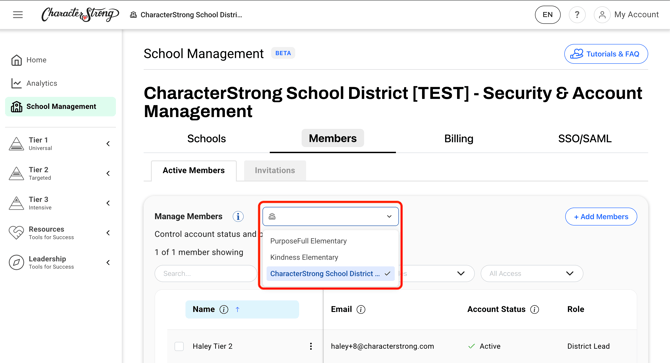Open the hamburger navigation menu

point(18,15)
